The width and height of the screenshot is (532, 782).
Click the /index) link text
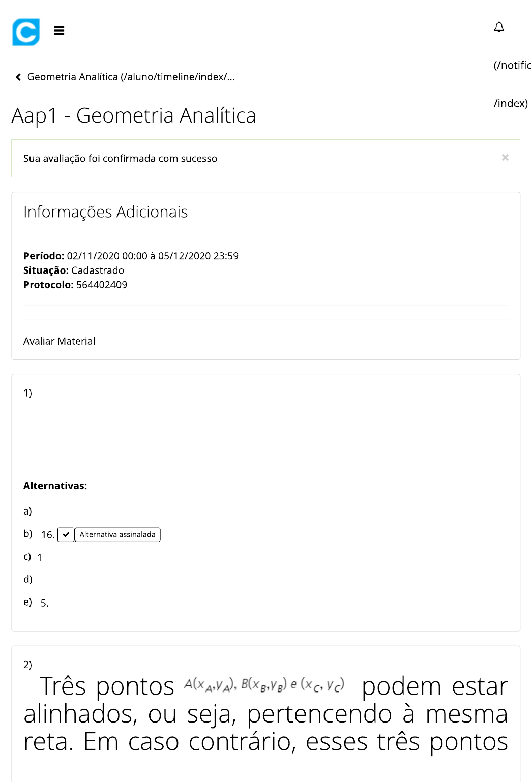tap(511, 103)
